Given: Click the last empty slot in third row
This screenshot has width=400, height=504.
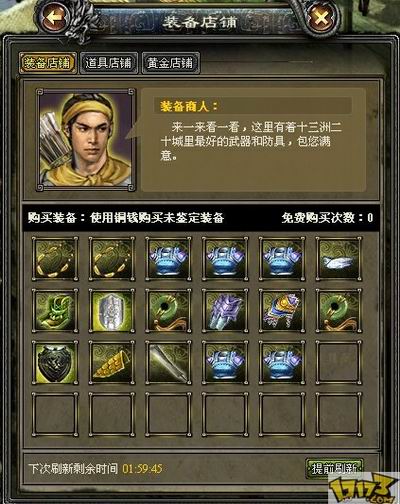Looking at the screenshot, I should [x=339, y=363].
